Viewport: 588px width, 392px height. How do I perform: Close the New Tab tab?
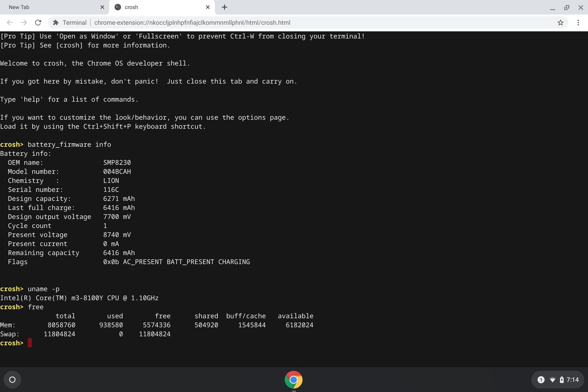(x=102, y=7)
